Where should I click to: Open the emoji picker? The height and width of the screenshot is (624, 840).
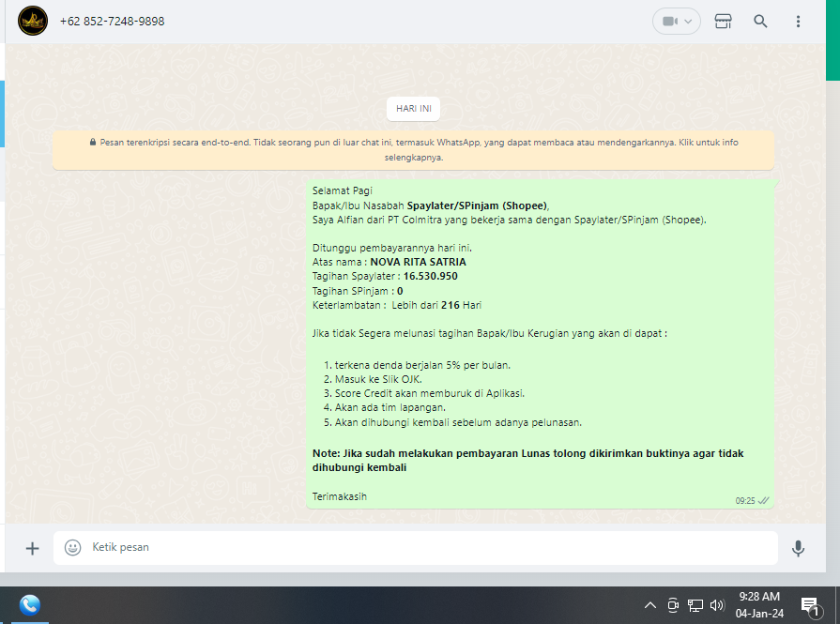(72, 547)
